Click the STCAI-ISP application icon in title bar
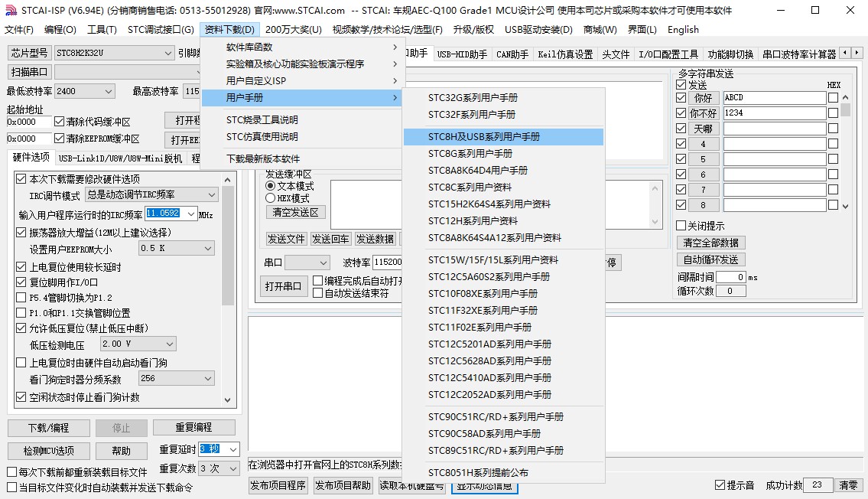Viewport: 868px width, 499px height. pyautogui.click(x=11, y=10)
